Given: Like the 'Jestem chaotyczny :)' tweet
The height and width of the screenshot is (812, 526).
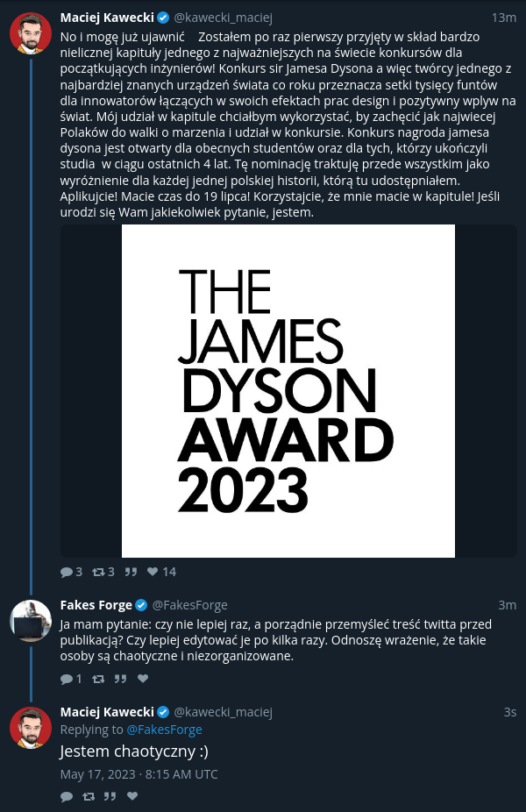Looking at the screenshot, I should pos(132,796).
